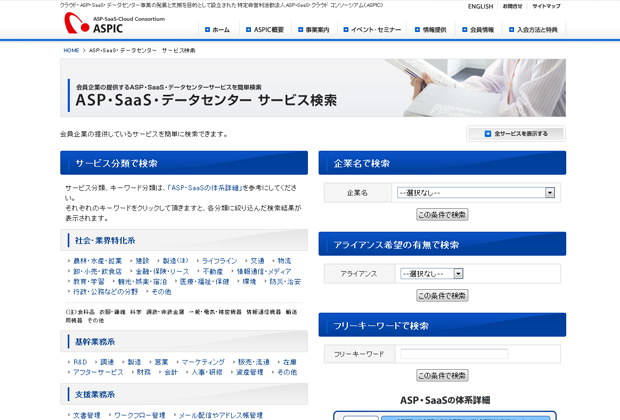620x420 pixels.
Task: Open the イベント・セミナー navigation menu item
Action: [x=372, y=30]
